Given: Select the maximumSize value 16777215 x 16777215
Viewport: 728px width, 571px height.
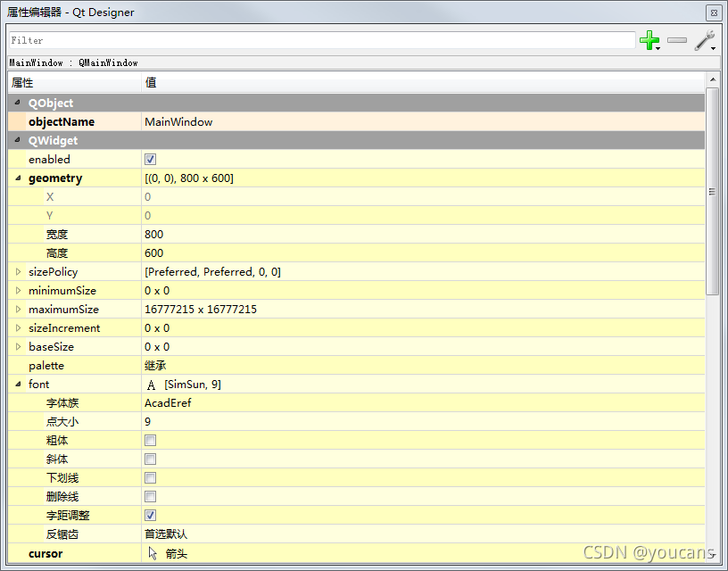Looking at the screenshot, I should 201,310.
